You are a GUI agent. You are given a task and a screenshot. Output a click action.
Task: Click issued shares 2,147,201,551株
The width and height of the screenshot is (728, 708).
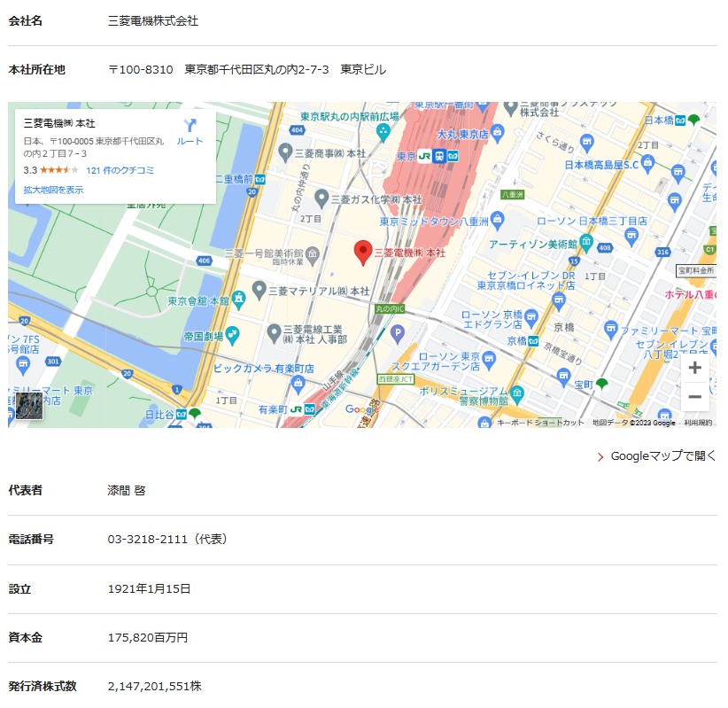155,687
